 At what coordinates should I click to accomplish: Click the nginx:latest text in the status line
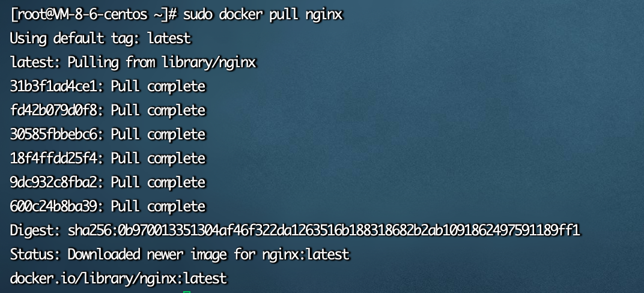pos(306,255)
